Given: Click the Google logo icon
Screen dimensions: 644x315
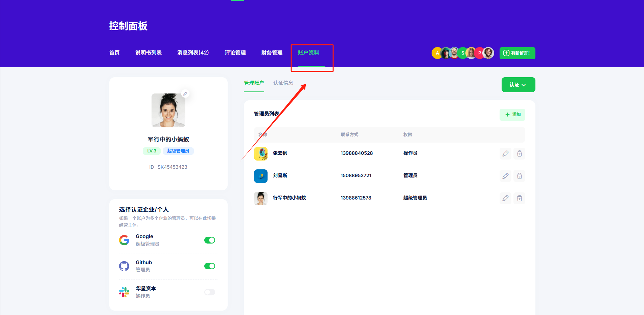Looking at the screenshot, I should (x=124, y=240).
